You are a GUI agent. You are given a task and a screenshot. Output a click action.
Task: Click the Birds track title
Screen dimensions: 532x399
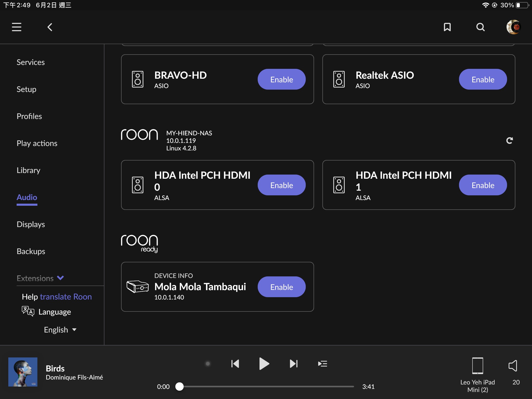point(55,368)
